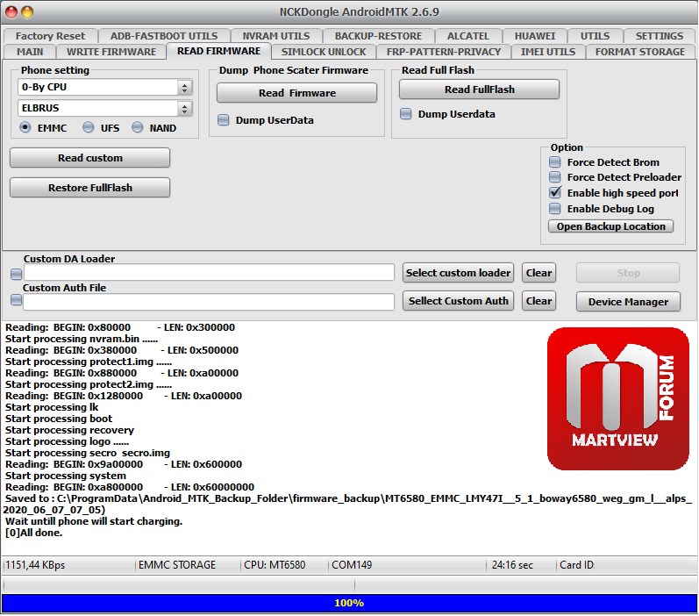Open the ELBRUS model dropdown
Image resolution: width=699 pixels, height=616 pixels.
point(105,108)
